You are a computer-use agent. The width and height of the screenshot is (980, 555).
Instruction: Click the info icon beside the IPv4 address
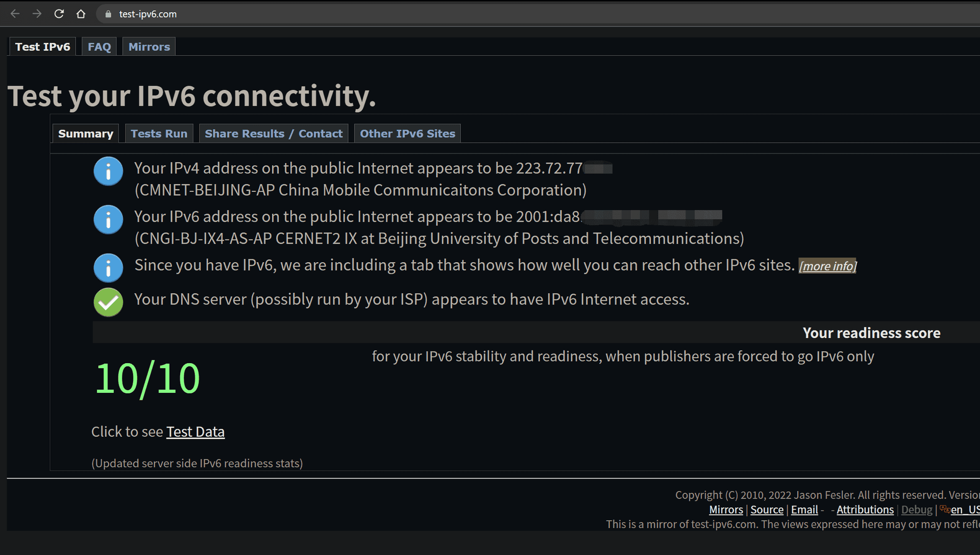point(108,171)
